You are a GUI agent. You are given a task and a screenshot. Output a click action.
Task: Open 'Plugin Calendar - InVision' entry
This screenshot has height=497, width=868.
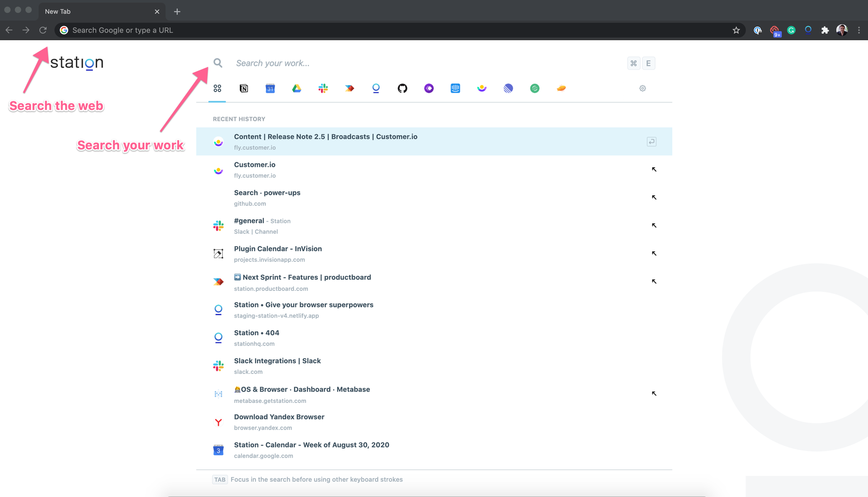point(434,254)
